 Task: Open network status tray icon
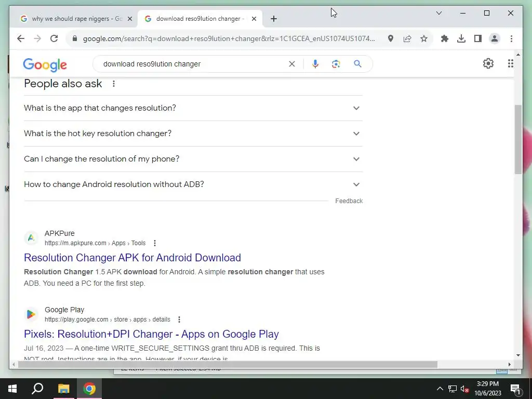click(453, 389)
